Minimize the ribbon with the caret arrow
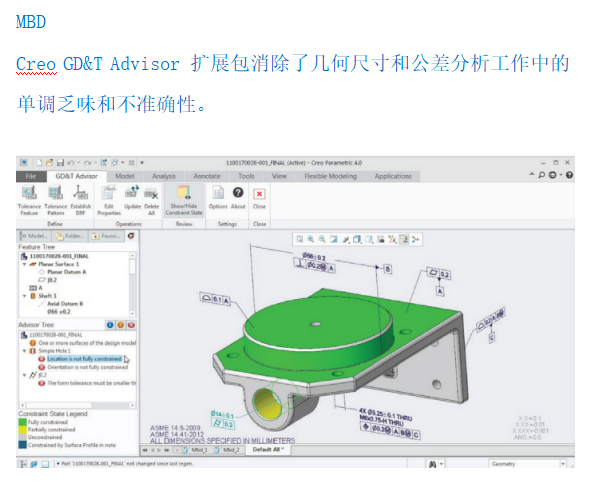Image resolution: width=599 pixels, height=494 pixels. click(532, 175)
